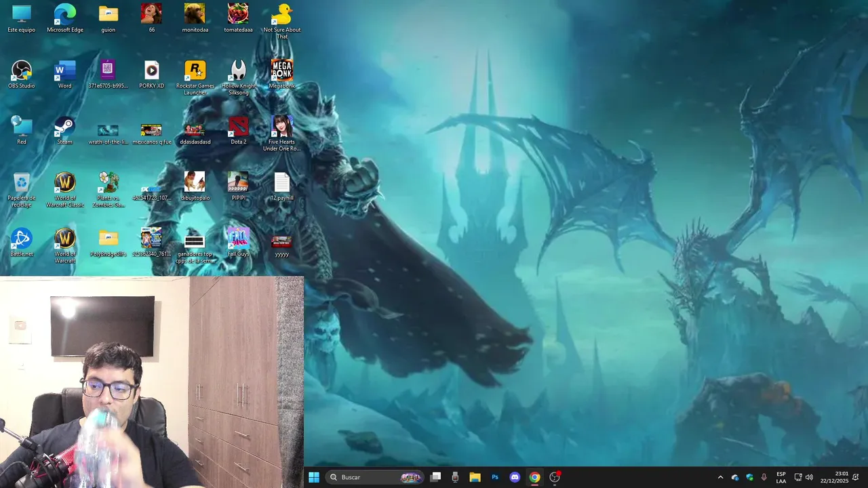Launch OBS Studio from the desktop
Image resolution: width=868 pixels, height=488 pixels.
tap(22, 75)
